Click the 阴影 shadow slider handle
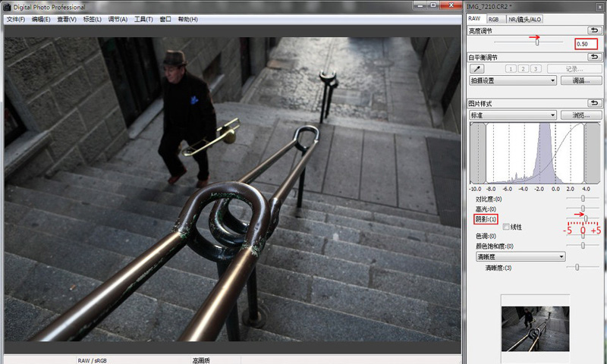Image resolution: width=607 pixels, height=364 pixels. click(x=586, y=219)
